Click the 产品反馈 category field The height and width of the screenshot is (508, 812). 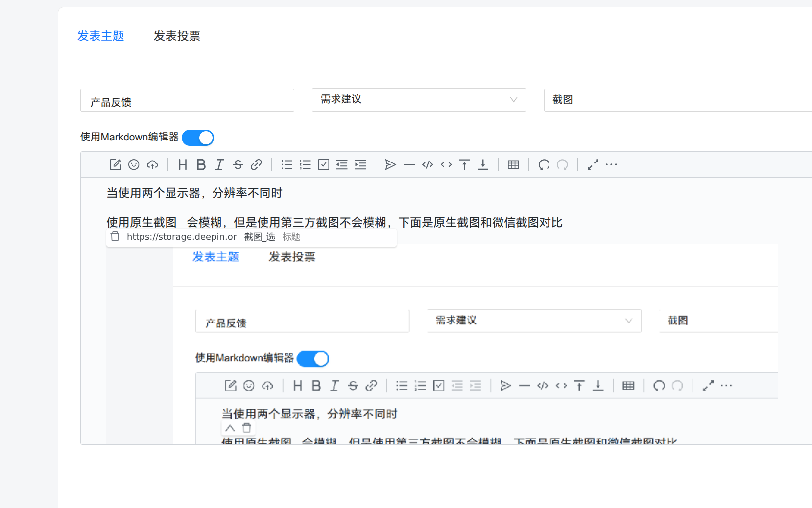tap(187, 100)
